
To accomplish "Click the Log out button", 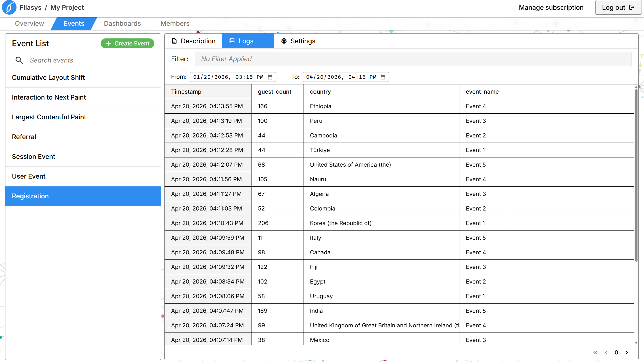I will pos(618,8).
